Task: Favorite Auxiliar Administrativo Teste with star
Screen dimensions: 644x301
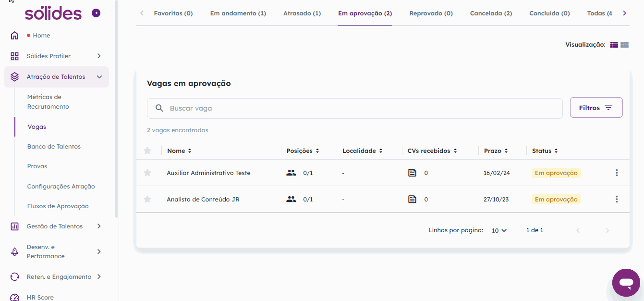Action: [x=147, y=173]
